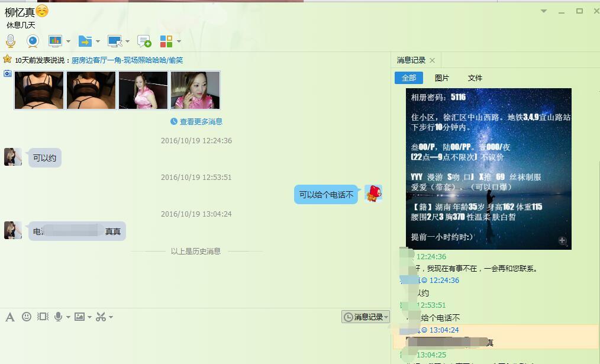Viewport: 600px width, 364px height.
Task: Switch to 全部 tab in message history
Action: [409, 78]
